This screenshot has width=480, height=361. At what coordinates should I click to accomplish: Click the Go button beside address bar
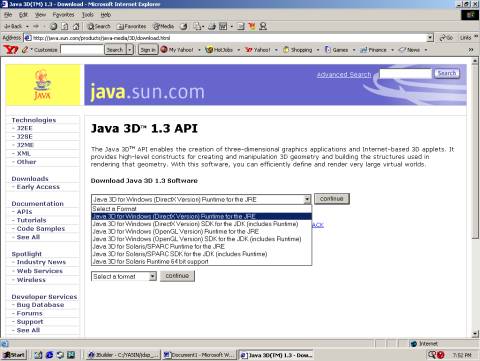pos(446,38)
